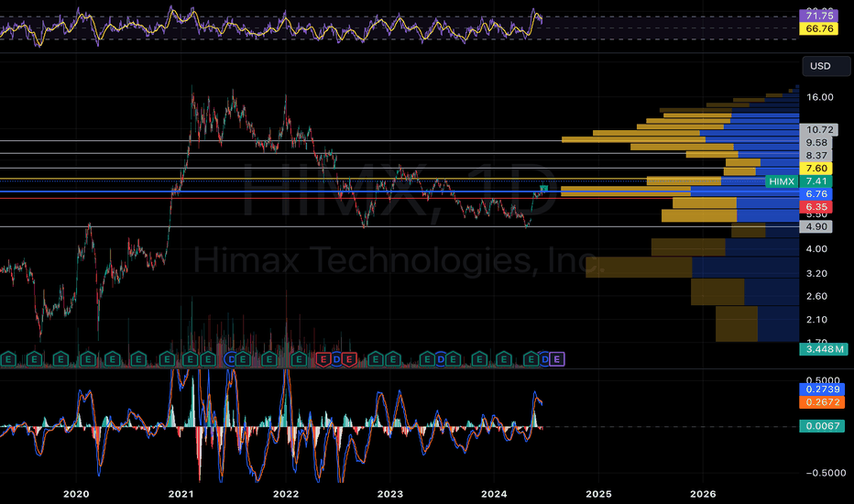Click the blue 0.2739 MACD value label

coord(822,389)
